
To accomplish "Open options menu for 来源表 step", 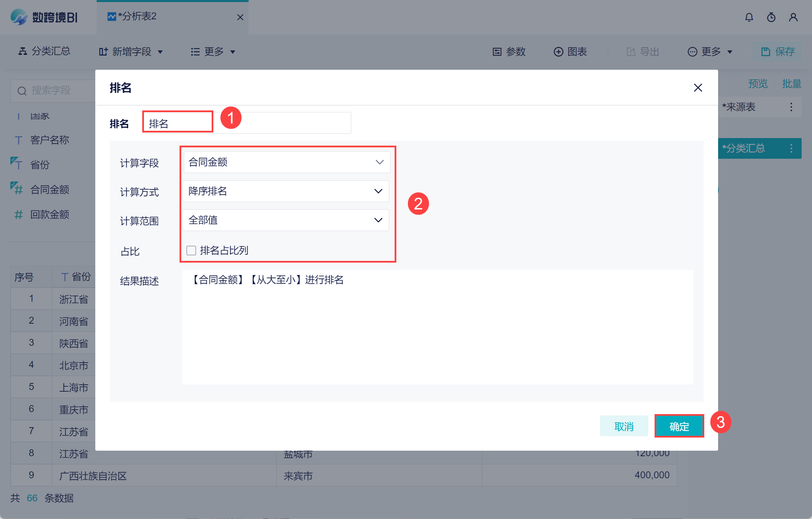I will (791, 107).
